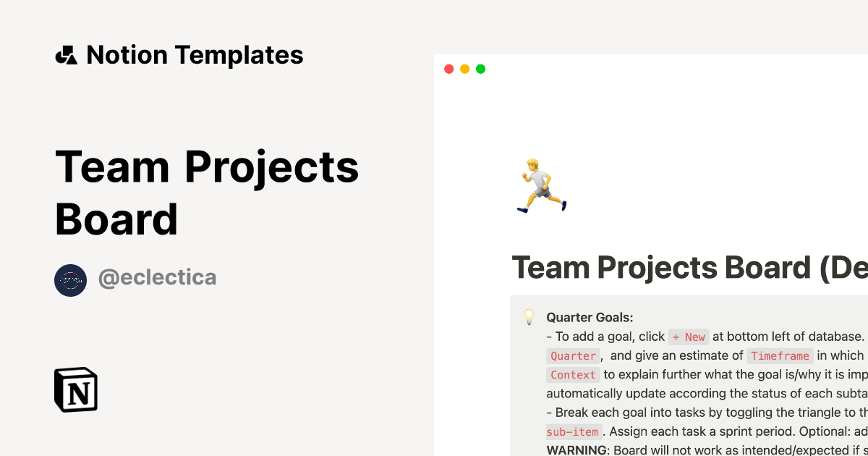Click the page title 'Team Projects Board (De...'

(687, 268)
